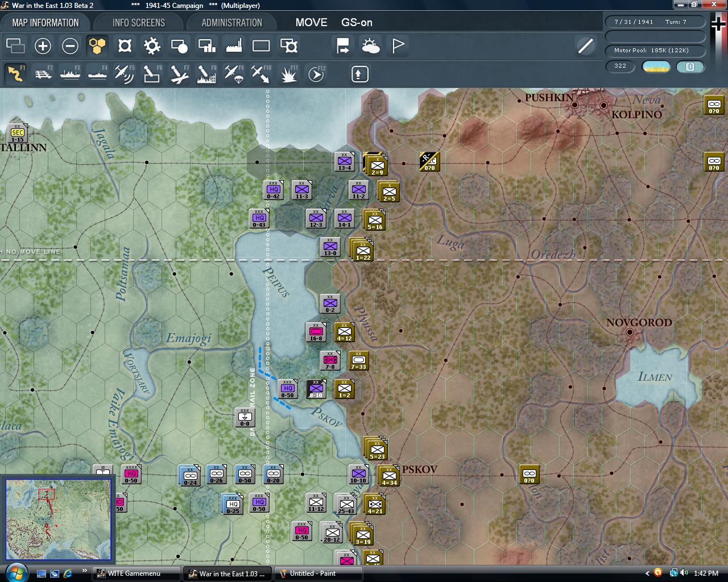Toggle the weather display icon

click(371, 45)
